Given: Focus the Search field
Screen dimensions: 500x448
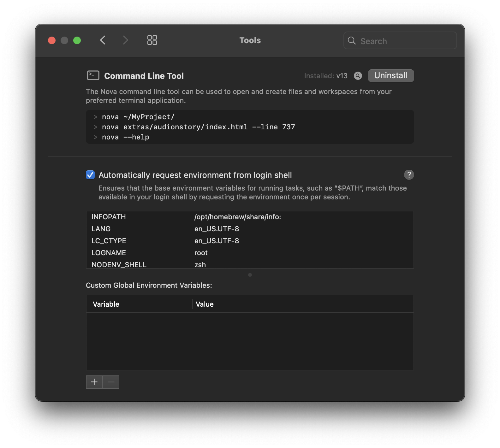Looking at the screenshot, I should click(400, 40).
